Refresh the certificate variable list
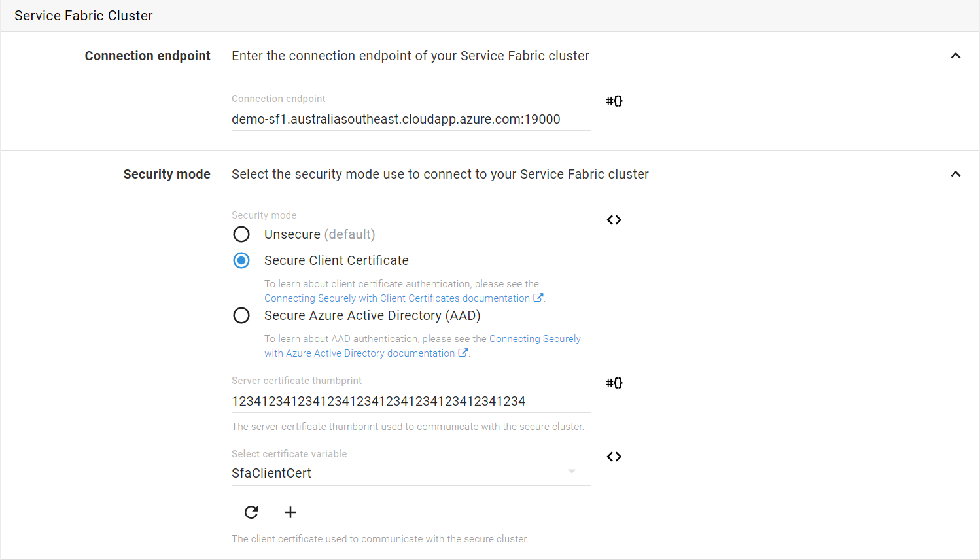Image resolution: width=980 pixels, height=560 pixels. click(251, 512)
